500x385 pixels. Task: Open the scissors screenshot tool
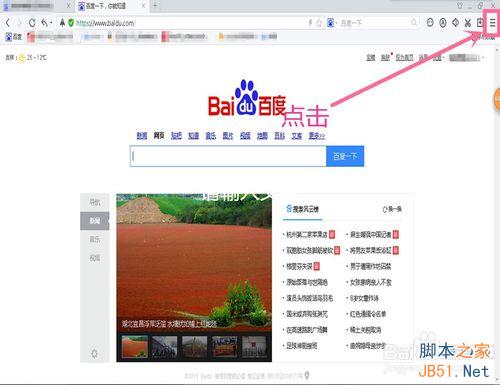(x=468, y=23)
